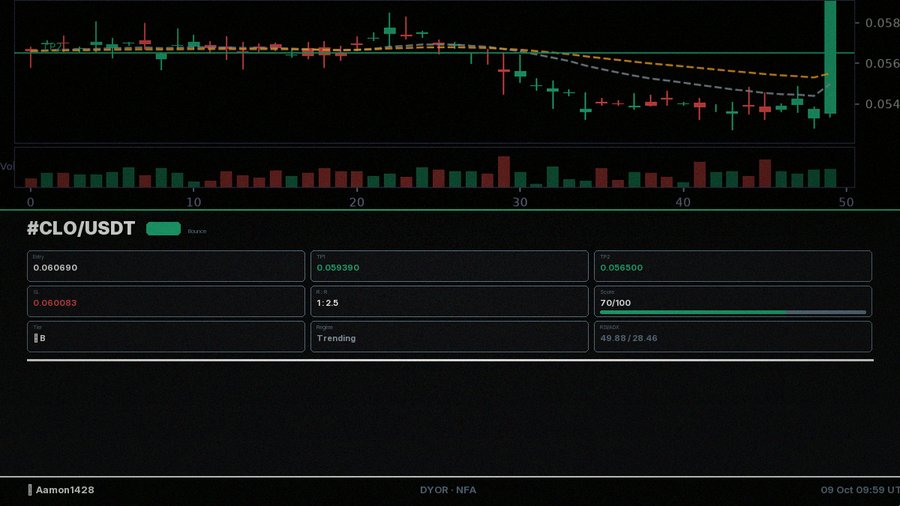Click the DYOR · NFA disclaimer text
900x506 pixels.
448,489
